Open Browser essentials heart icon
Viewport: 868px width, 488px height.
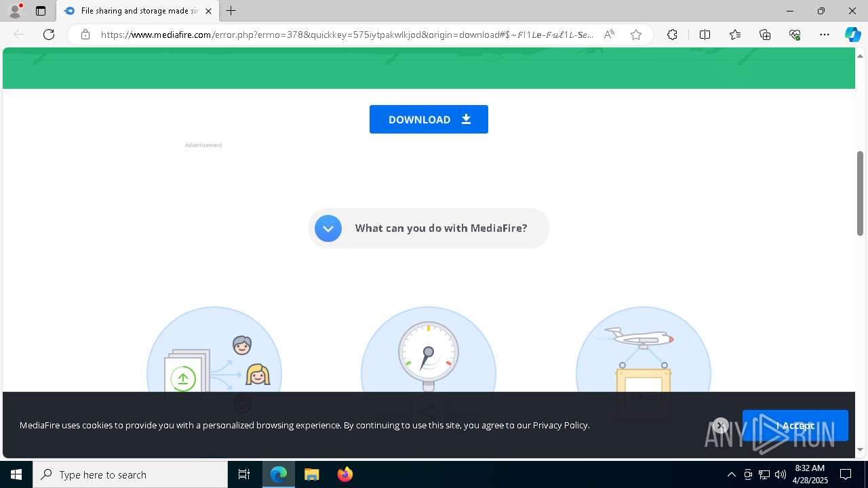pyautogui.click(x=795, y=35)
